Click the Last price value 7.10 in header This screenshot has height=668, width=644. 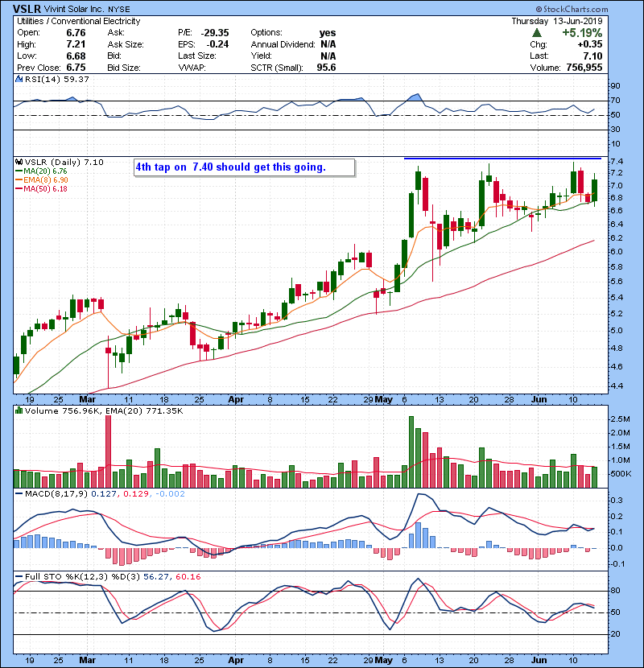592,56
